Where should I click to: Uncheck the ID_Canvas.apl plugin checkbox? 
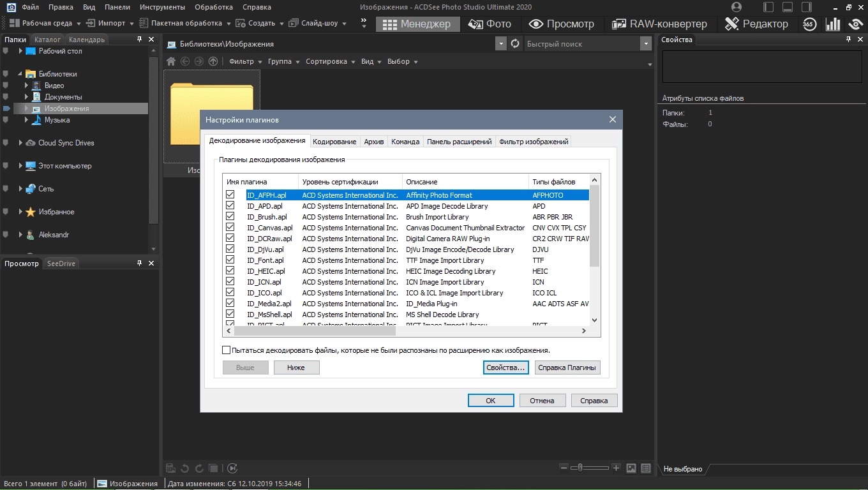pos(230,227)
